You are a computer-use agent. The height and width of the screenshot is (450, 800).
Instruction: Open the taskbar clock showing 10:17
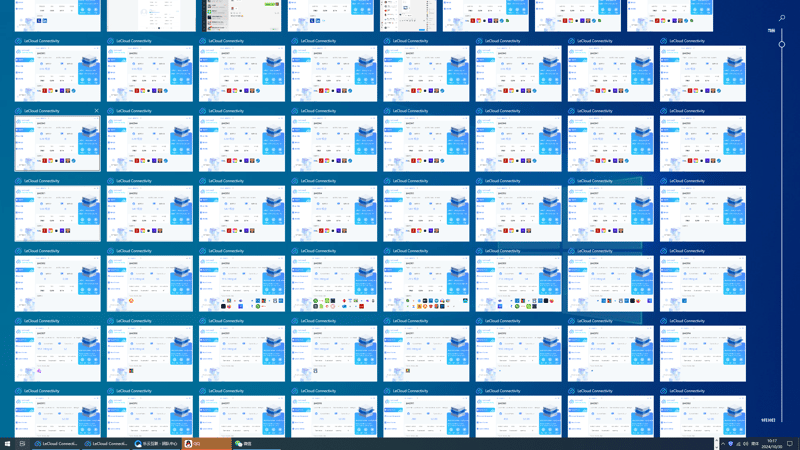click(773, 444)
